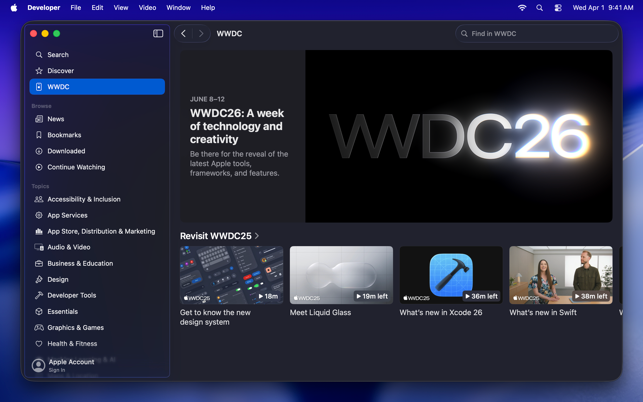Click the date and time in menu bar
This screenshot has width=643, height=402.
603,8
